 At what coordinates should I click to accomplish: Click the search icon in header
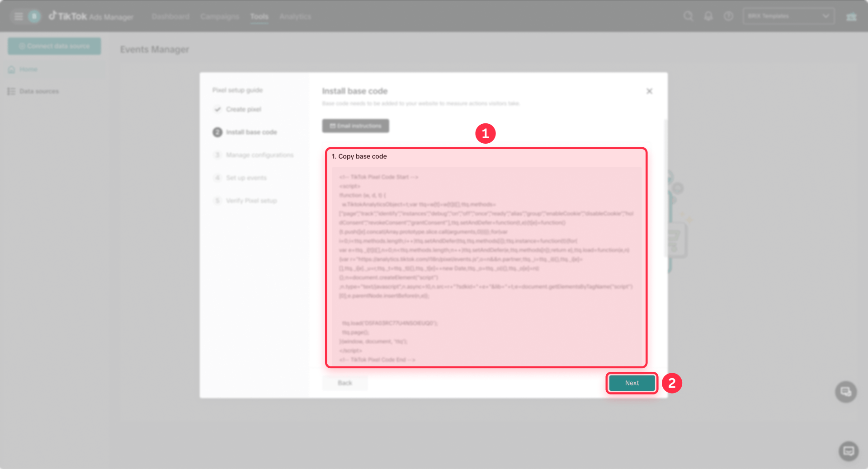point(688,16)
